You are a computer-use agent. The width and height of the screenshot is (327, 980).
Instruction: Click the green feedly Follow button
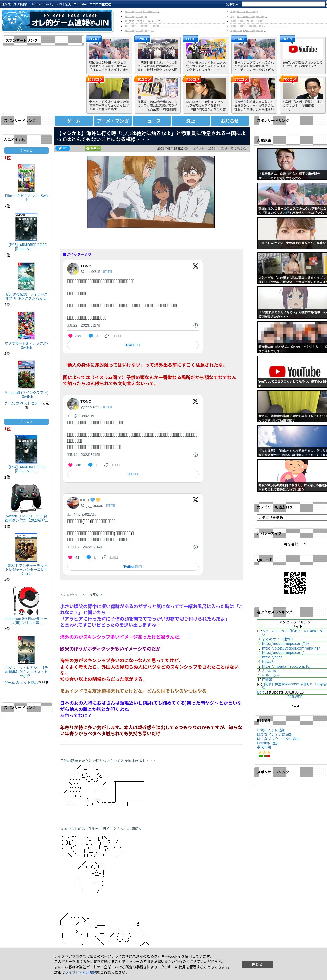pyautogui.click(x=93, y=148)
